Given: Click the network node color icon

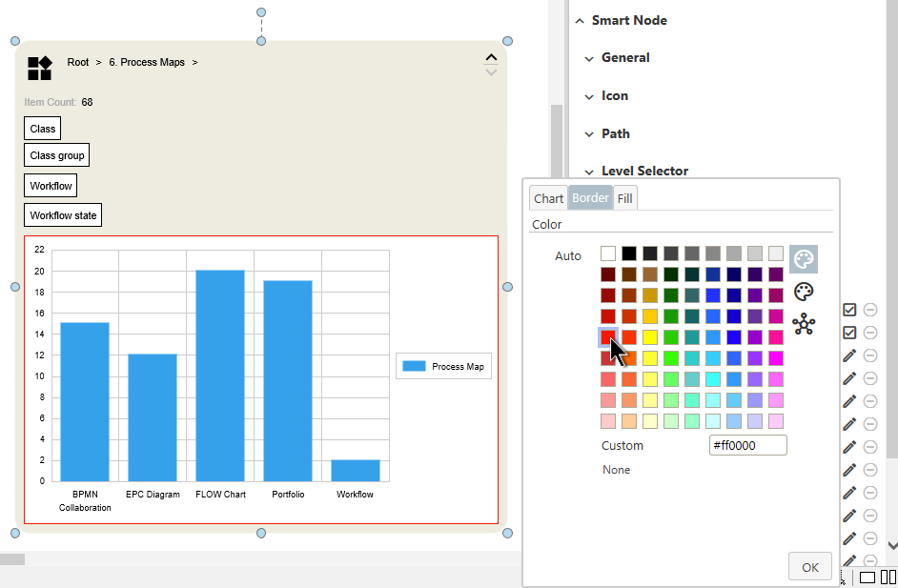Looking at the screenshot, I should pos(804,324).
